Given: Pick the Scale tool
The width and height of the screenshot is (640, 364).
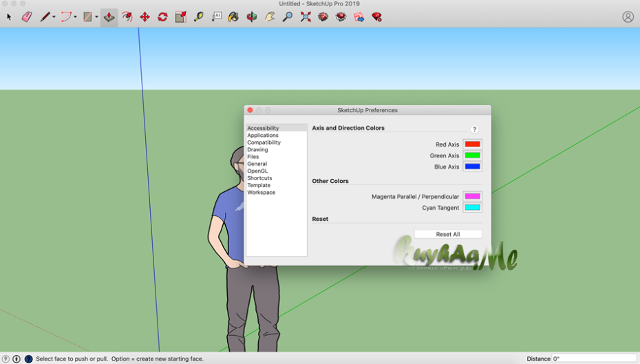Looking at the screenshot, I should (x=180, y=17).
